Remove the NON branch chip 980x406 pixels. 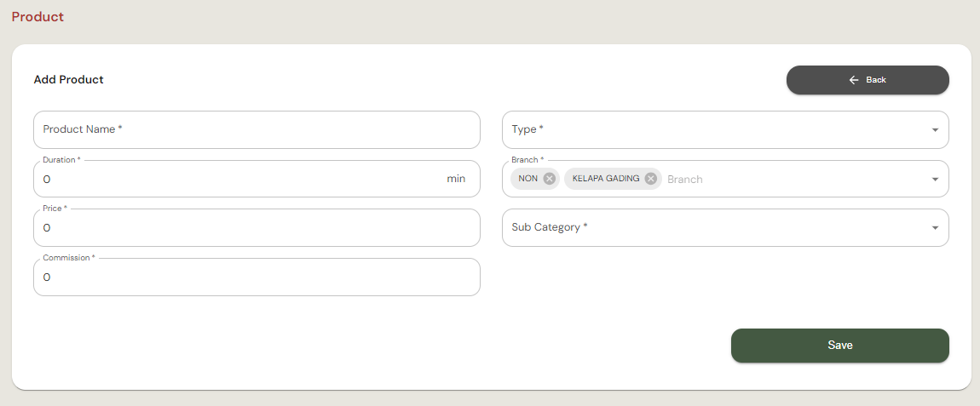(x=550, y=179)
